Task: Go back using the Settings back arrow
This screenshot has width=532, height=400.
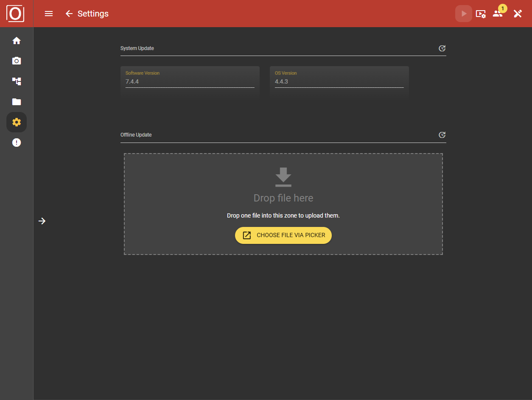Action: point(69,14)
